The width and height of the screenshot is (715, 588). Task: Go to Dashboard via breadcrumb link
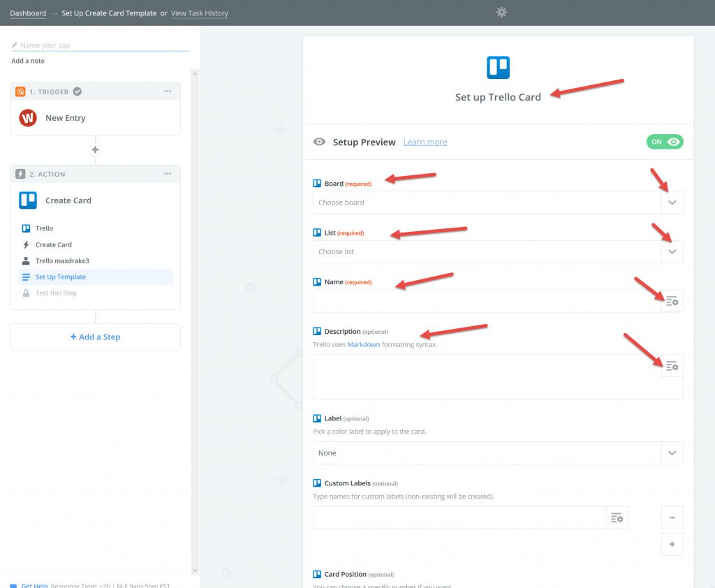[28, 13]
